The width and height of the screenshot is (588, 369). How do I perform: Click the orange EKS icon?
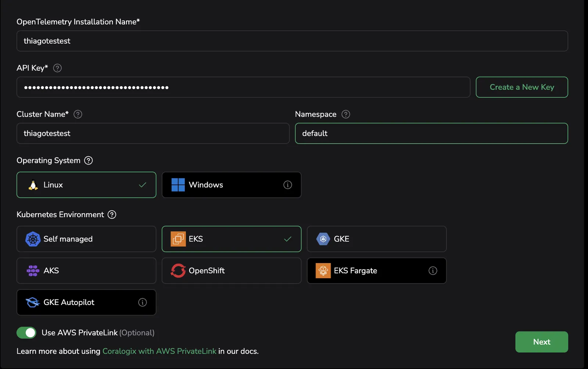pyautogui.click(x=178, y=239)
